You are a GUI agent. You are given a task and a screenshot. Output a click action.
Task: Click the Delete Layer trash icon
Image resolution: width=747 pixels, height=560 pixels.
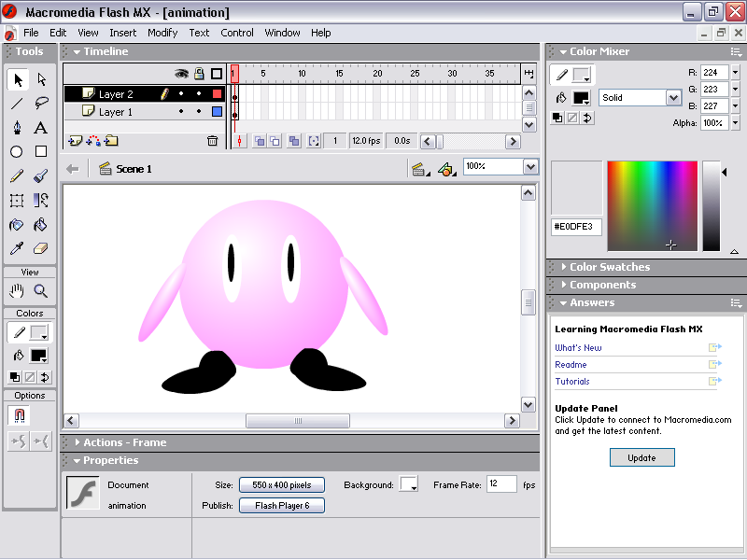pyautogui.click(x=212, y=141)
